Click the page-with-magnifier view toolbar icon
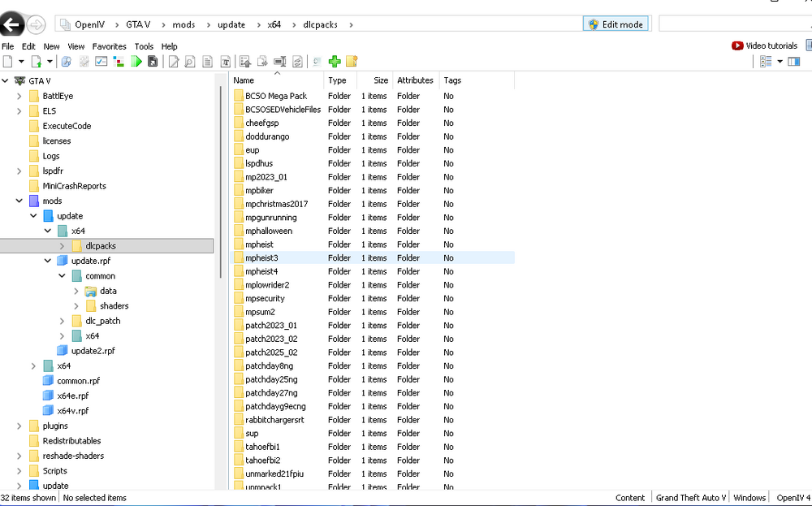 pos(190,62)
